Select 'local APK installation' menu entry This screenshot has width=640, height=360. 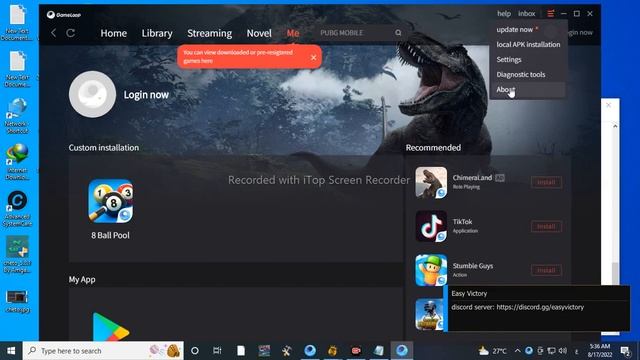(529, 44)
